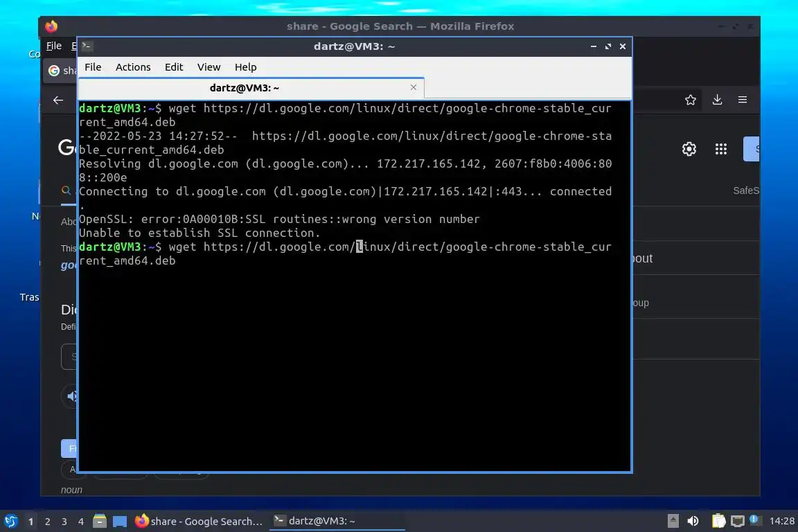Click the 14:28 clock in the taskbar

[x=781, y=521]
